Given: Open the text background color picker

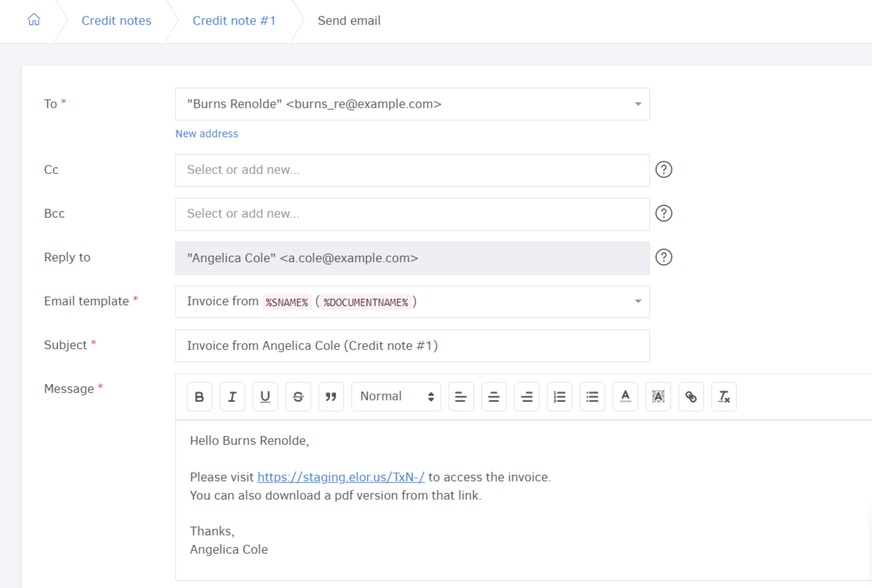Looking at the screenshot, I should 658,397.
